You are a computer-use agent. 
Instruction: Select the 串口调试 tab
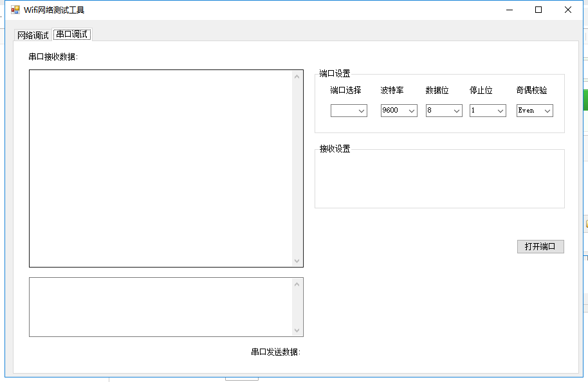pyautogui.click(x=72, y=35)
